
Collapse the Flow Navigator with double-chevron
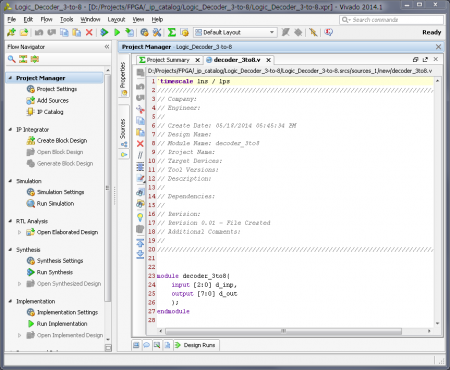coord(107,47)
